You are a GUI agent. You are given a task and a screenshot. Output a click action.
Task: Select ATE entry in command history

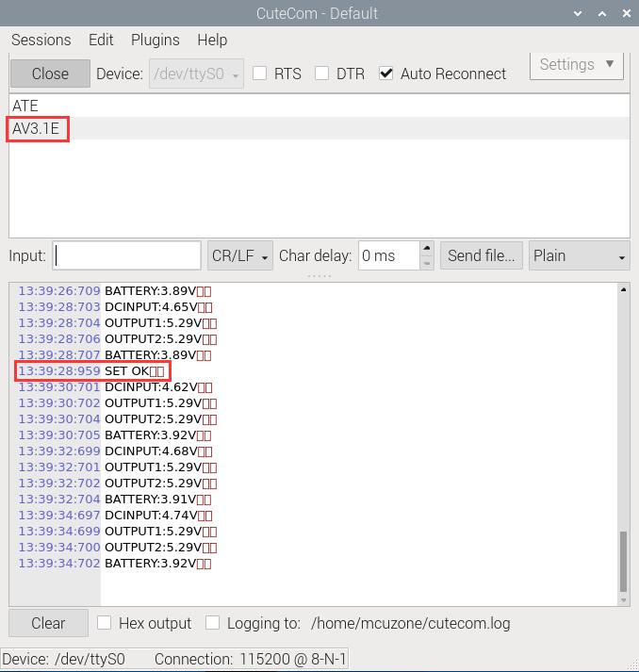pyautogui.click(x=319, y=106)
